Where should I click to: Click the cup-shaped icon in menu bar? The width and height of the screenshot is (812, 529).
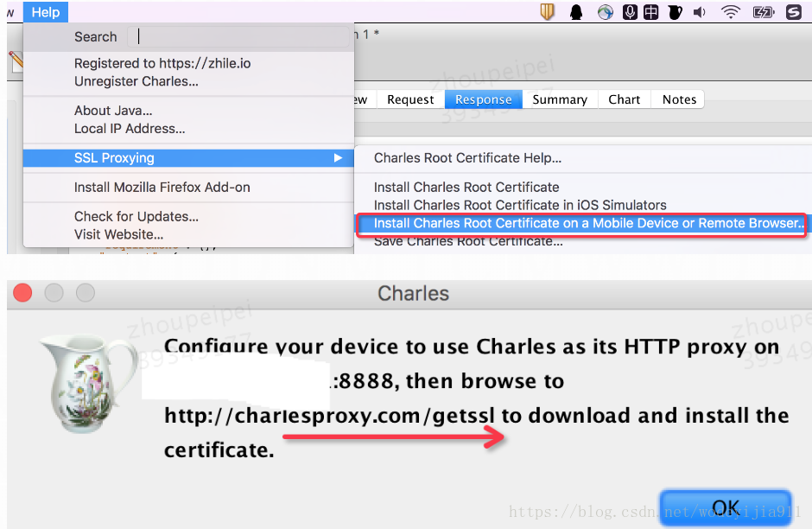[676, 12]
